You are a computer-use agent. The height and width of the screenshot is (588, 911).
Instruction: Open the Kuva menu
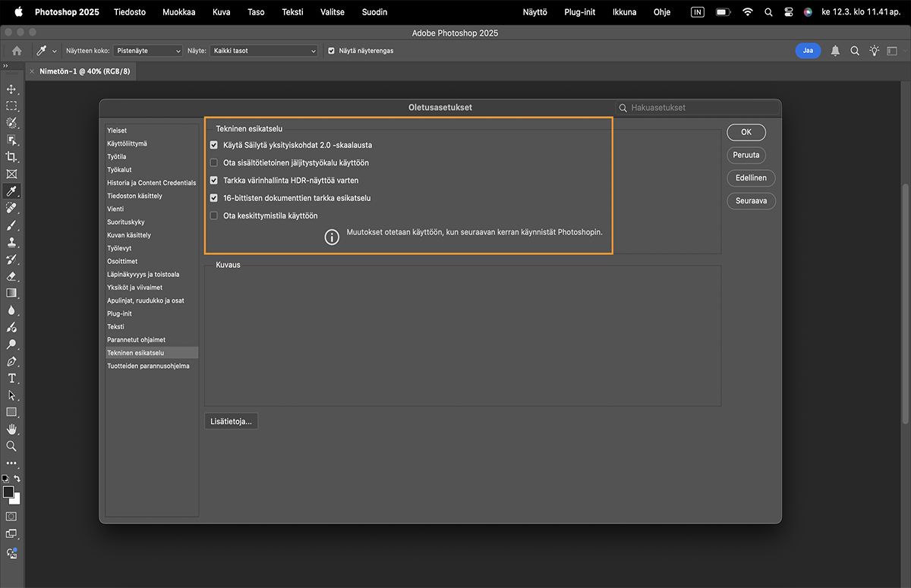click(x=221, y=12)
